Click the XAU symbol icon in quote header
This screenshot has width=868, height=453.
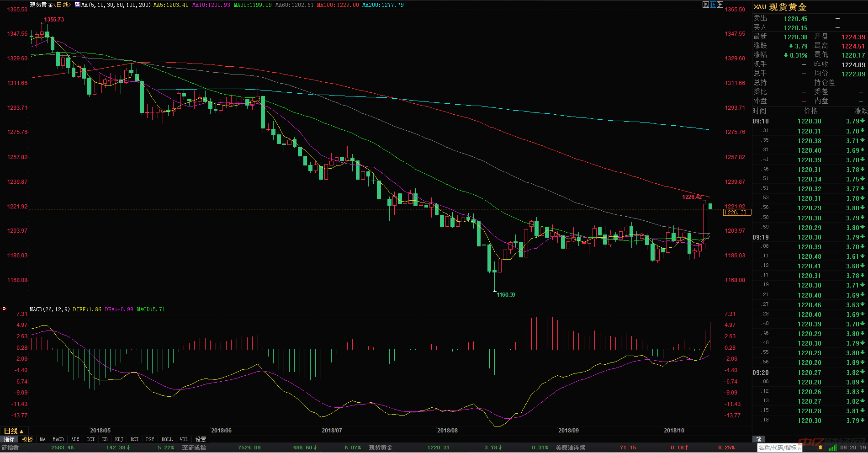(x=760, y=7)
